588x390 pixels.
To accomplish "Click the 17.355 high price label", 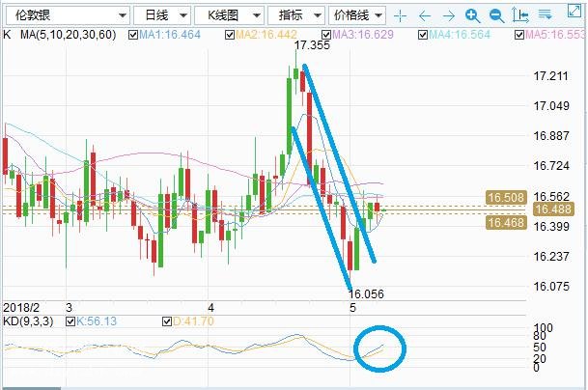I will coord(312,45).
